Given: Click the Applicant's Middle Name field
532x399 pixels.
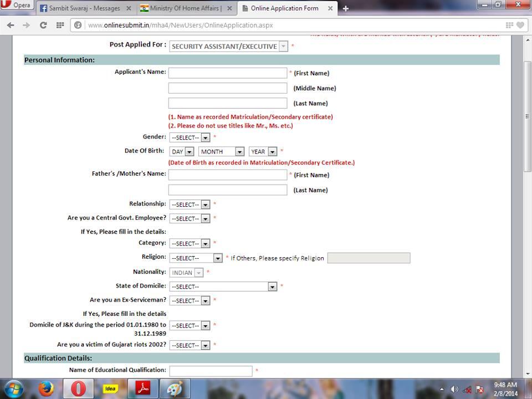Looking at the screenshot, I should (228, 88).
